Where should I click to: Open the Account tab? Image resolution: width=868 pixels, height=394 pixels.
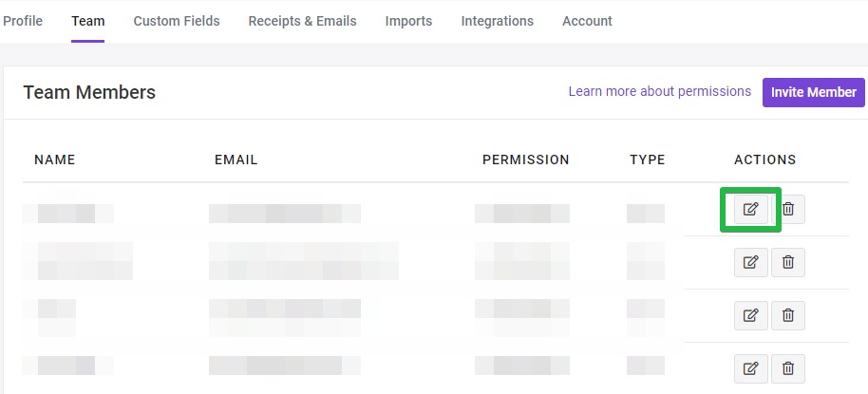[587, 21]
